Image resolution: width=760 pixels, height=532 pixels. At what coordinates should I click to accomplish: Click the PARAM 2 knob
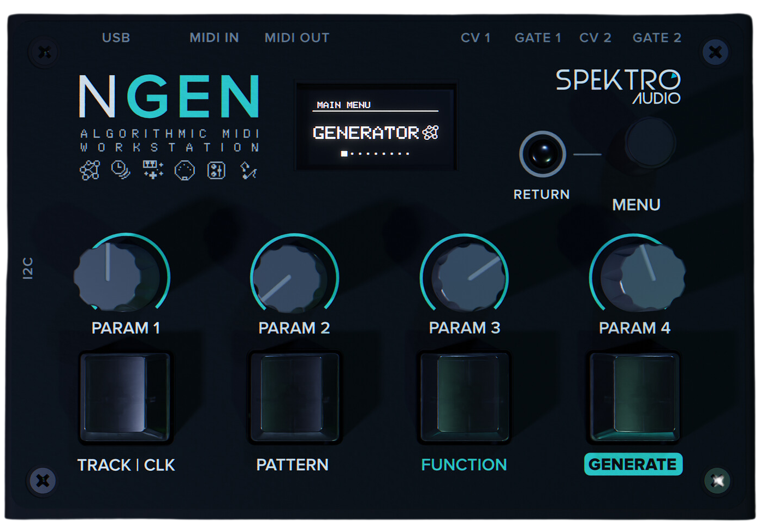pos(290,279)
